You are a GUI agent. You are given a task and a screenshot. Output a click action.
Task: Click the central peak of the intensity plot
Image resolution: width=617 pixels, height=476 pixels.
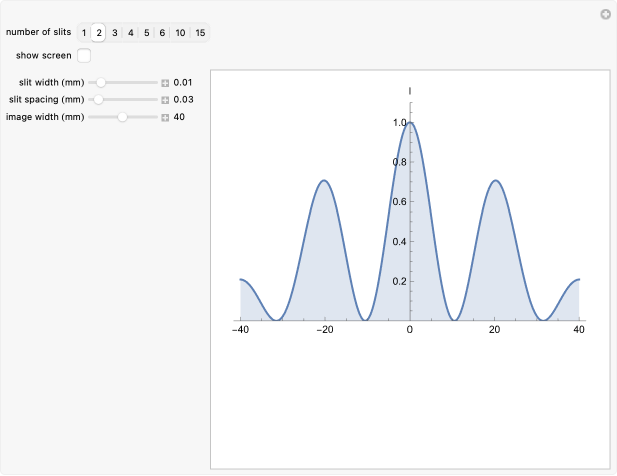click(x=410, y=123)
